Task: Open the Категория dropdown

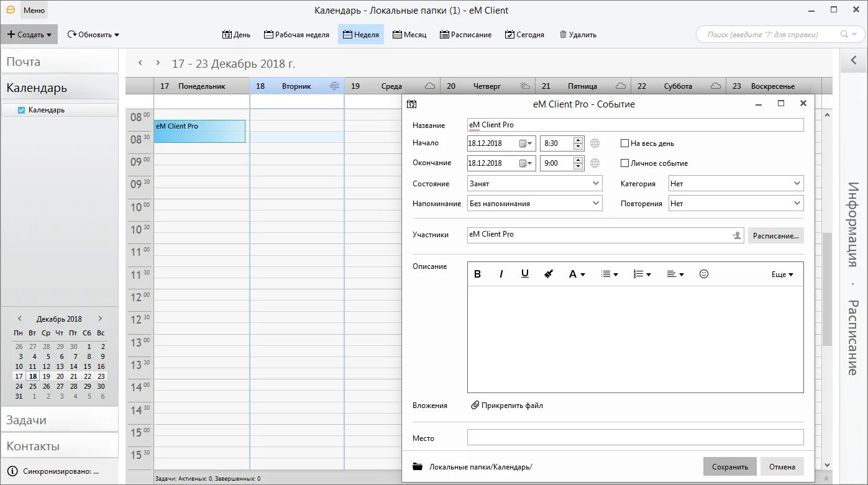Action: pos(736,184)
